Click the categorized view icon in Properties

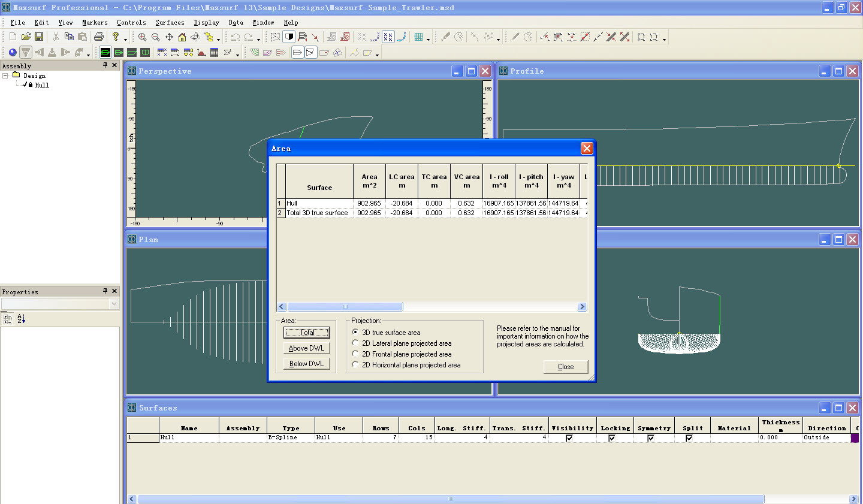coord(8,319)
